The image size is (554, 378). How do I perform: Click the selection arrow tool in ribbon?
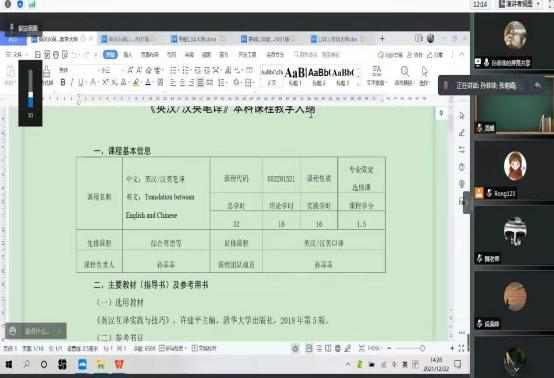point(425,71)
